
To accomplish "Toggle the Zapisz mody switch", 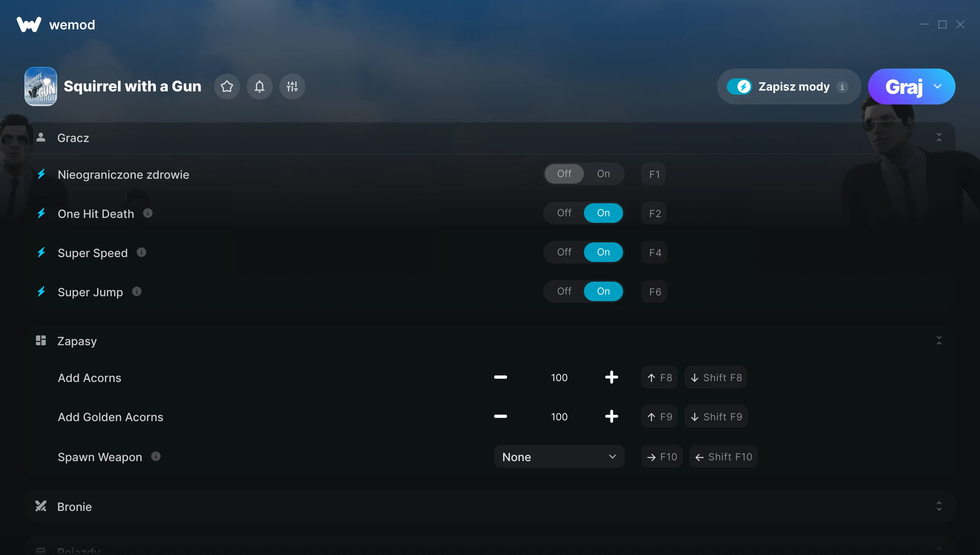I will click(739, 87).
